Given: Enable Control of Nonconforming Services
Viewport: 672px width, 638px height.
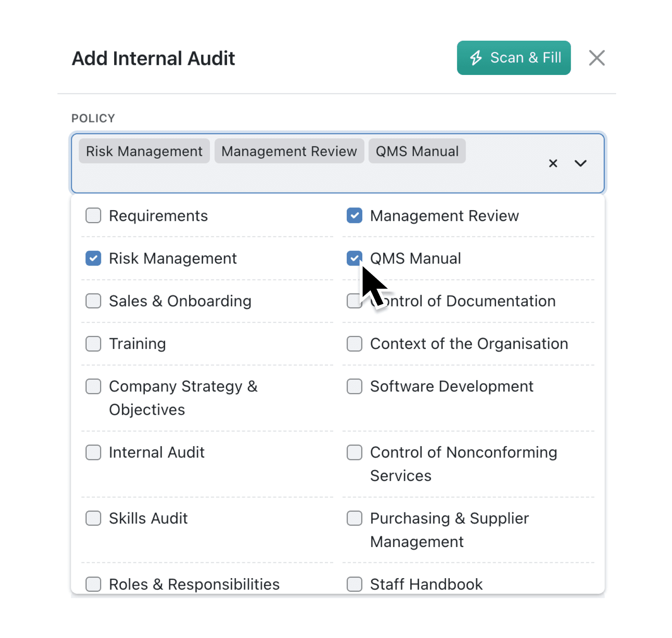Looking at the screenshot, I should point(354,452).
